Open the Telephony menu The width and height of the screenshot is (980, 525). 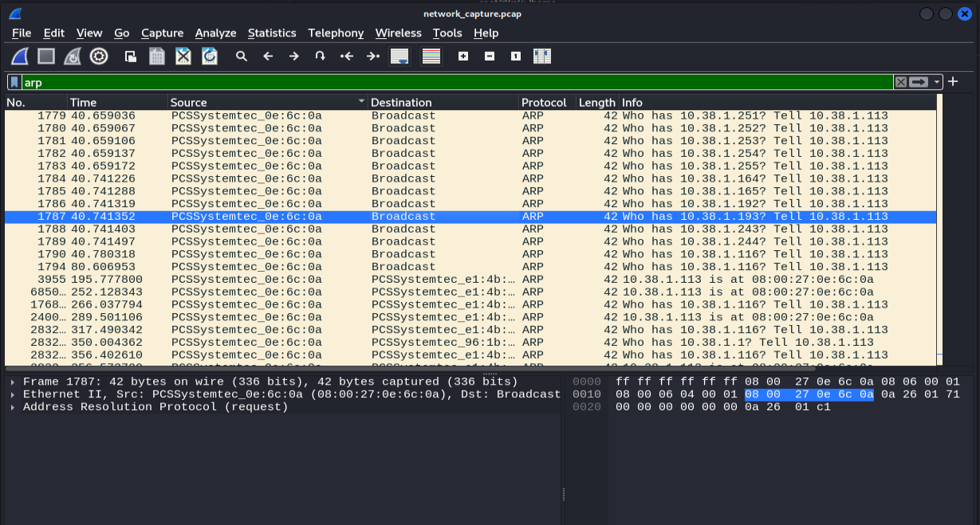(x=336, y=33)
